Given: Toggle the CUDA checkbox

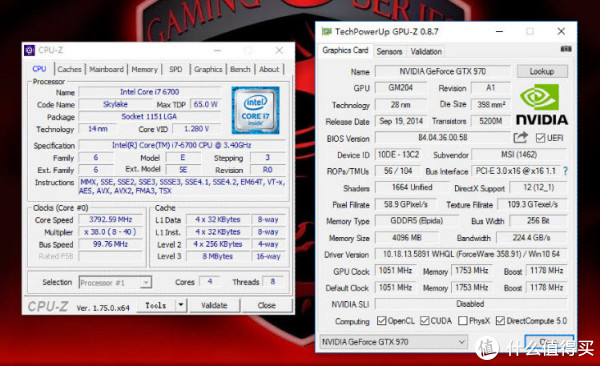Looking at the screenshot, I should (x=424, y=320).
